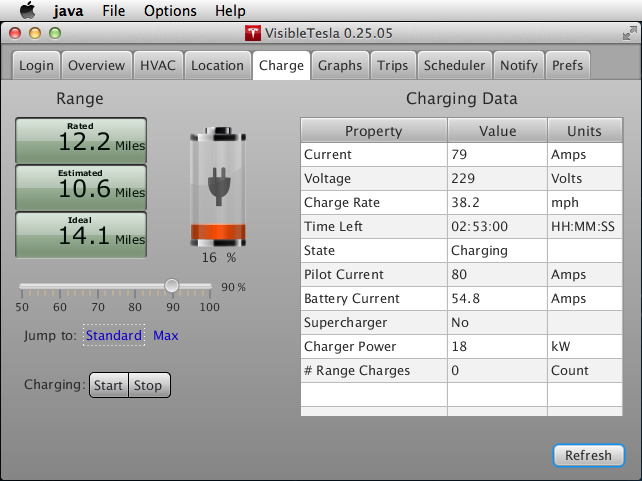Viewport: 642px width, 481px height.
Task: Click the mph units cell
Action: click(x=585, y=202)
